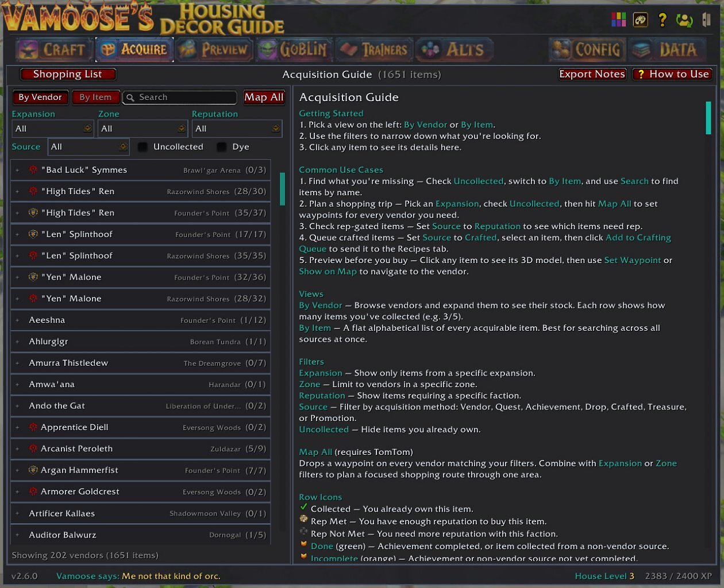Click the How to Use button
724x588 pixels.
(x=672, y=74)
